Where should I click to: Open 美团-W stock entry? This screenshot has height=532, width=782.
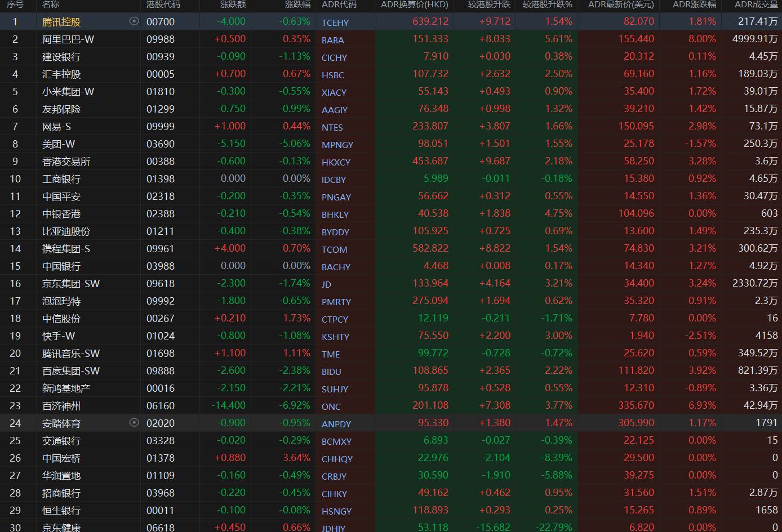pyautogui.click(x=59, y=144)
